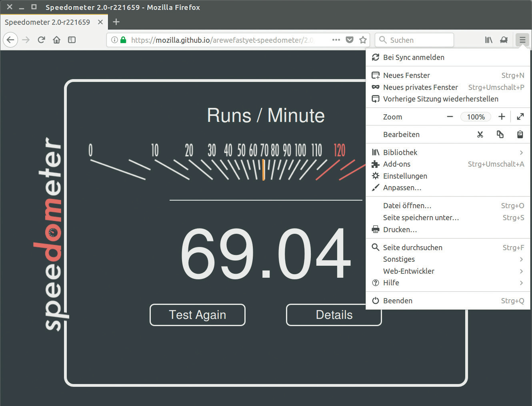Increase zoom with the plus button
The image size is (532, 406).
(x=502, y=117)
